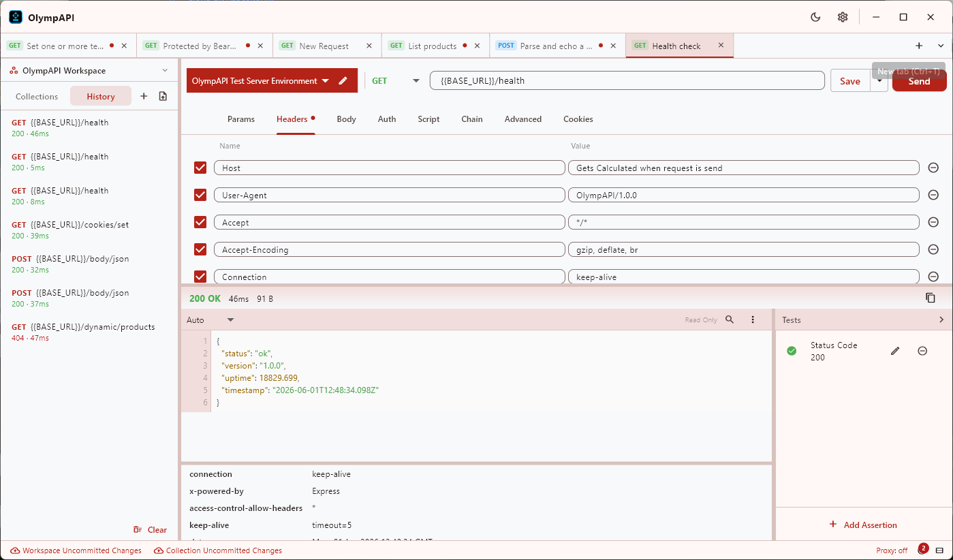Click Proxy: off status

[x=892, y=550]
